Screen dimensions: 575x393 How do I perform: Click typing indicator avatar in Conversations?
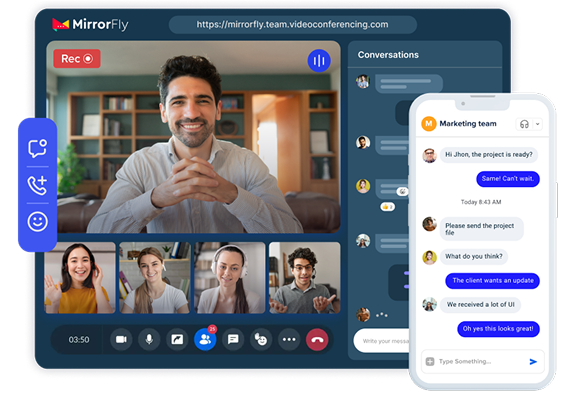click(363, 315)
